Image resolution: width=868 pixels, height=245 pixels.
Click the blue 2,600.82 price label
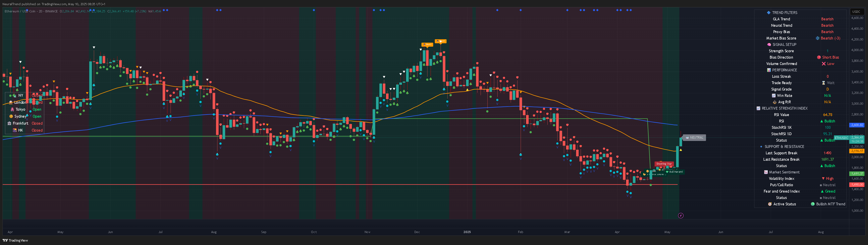tap(857, 125)
